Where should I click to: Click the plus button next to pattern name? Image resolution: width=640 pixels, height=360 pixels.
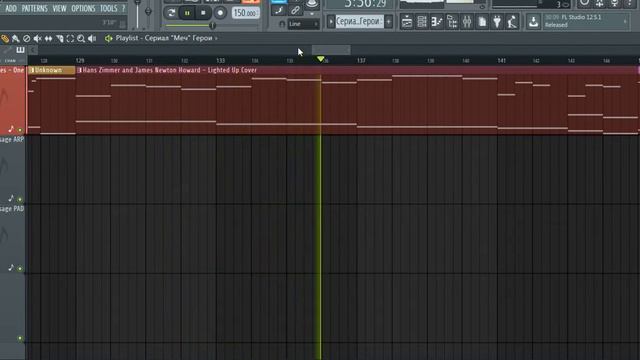coord(389,22)
